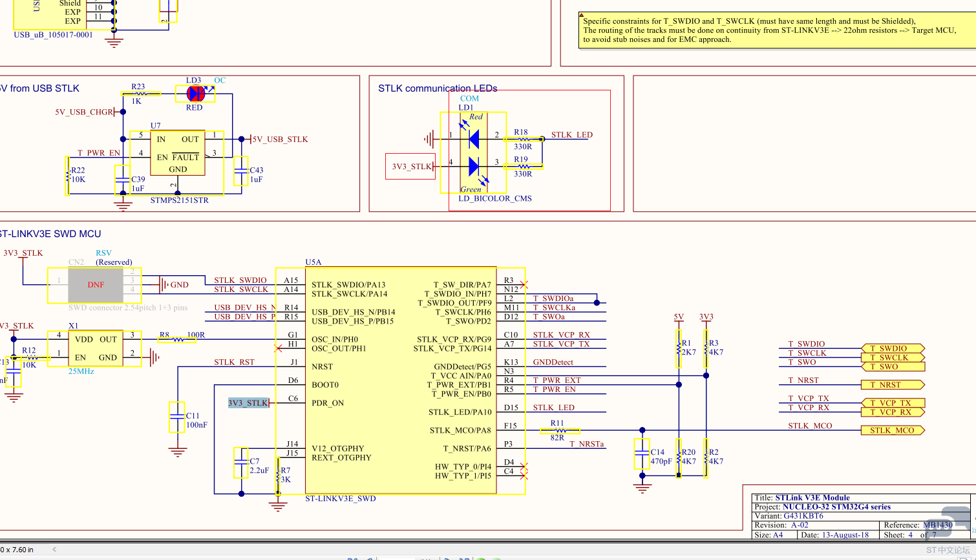Click the LD_BICOLOR_CMS part name
The image size is (976, 560).
495,199
